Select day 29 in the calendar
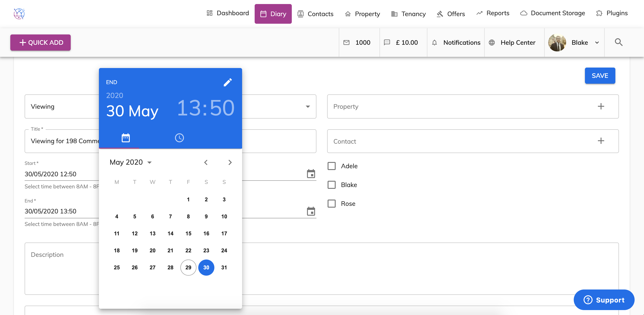644x315 pixels. [x=188, y=268]
